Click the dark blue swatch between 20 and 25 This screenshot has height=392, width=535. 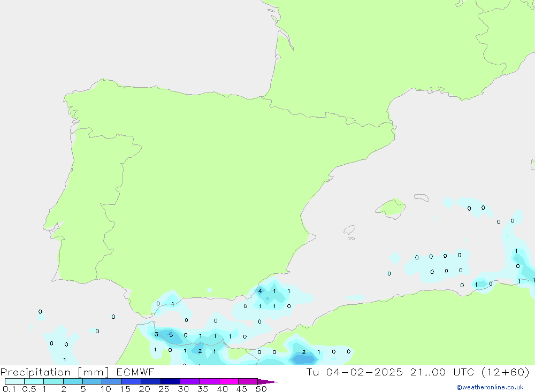151,381
